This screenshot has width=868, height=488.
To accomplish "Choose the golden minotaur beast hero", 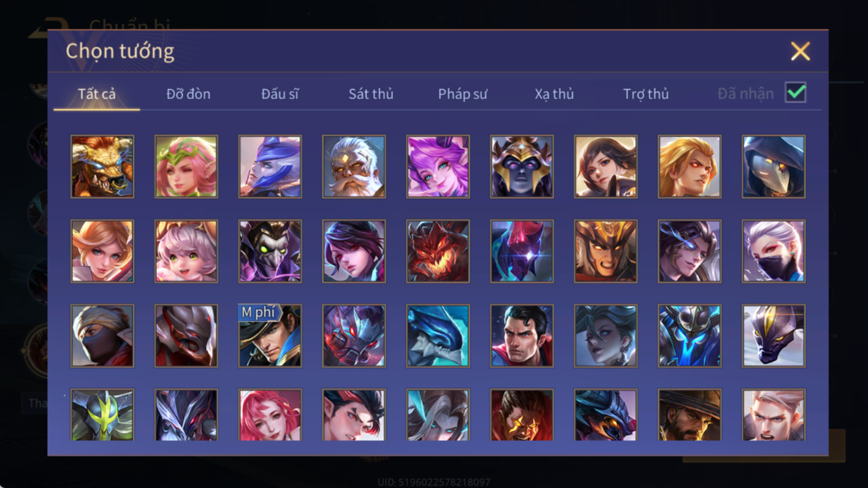I will [102, 167].
